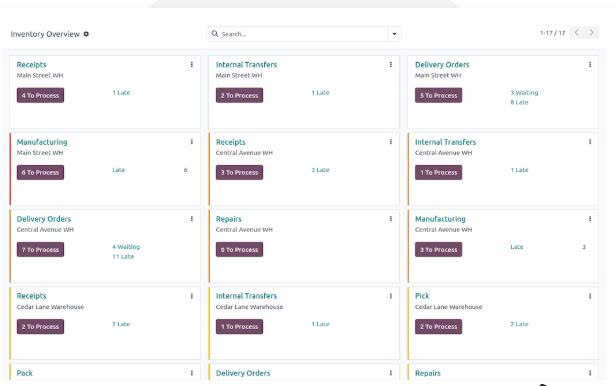This screenshot has width=616, height=386.
Task: Open the 11 Late link on Delivery Orders Central Avenue
Action: 123,256
